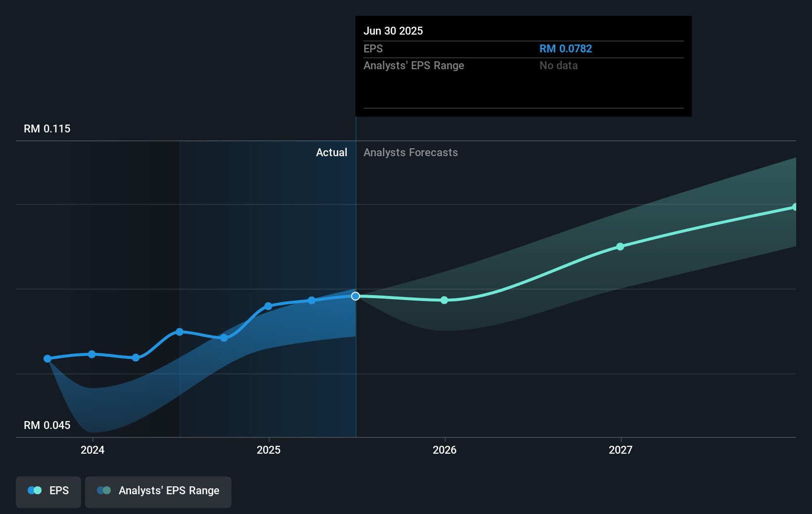Toggle the EPS legend series
Screen dimensions: 812x514
click(48, 492)
